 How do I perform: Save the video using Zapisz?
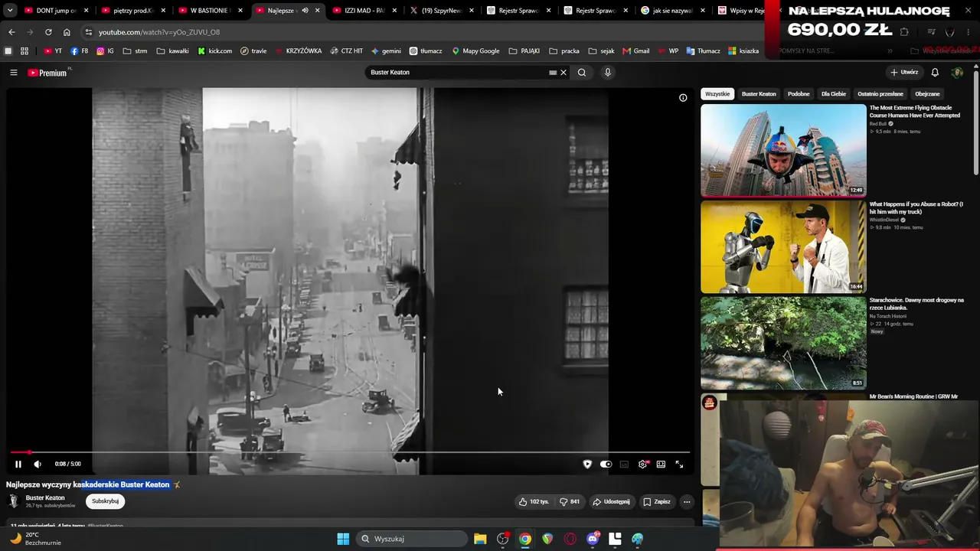pyautogui.click(x=657, y=501)
